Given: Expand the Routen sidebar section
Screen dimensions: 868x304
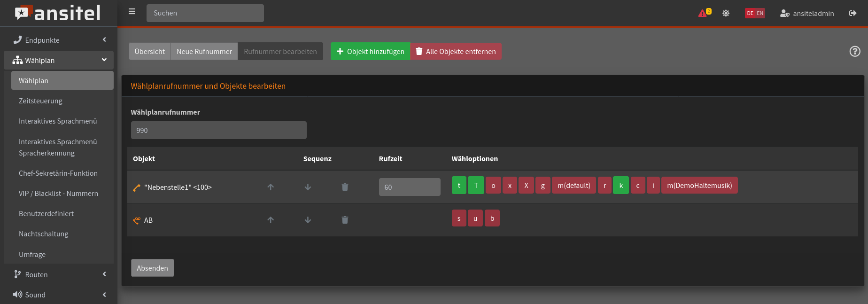Looking at the screenshot, I should [x=59, y=274].
